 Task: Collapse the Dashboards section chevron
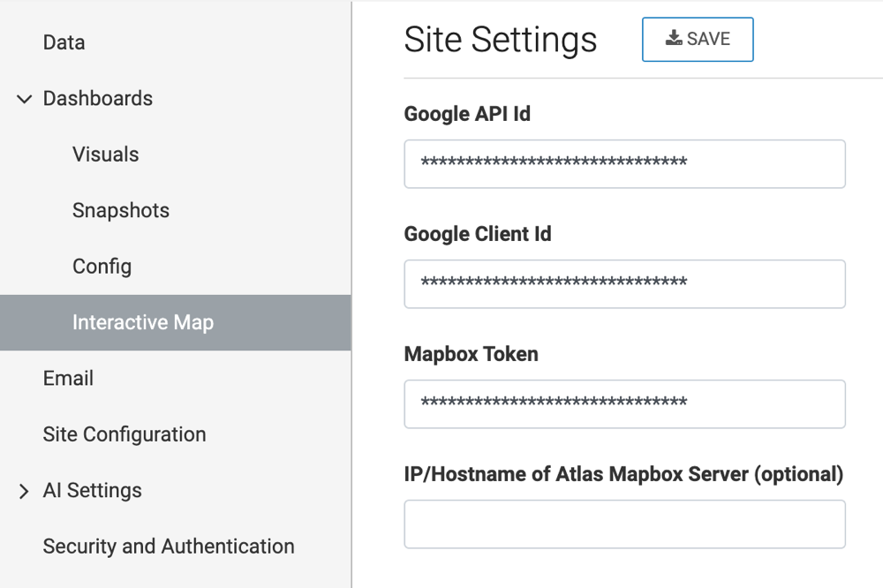click(24, 99)
